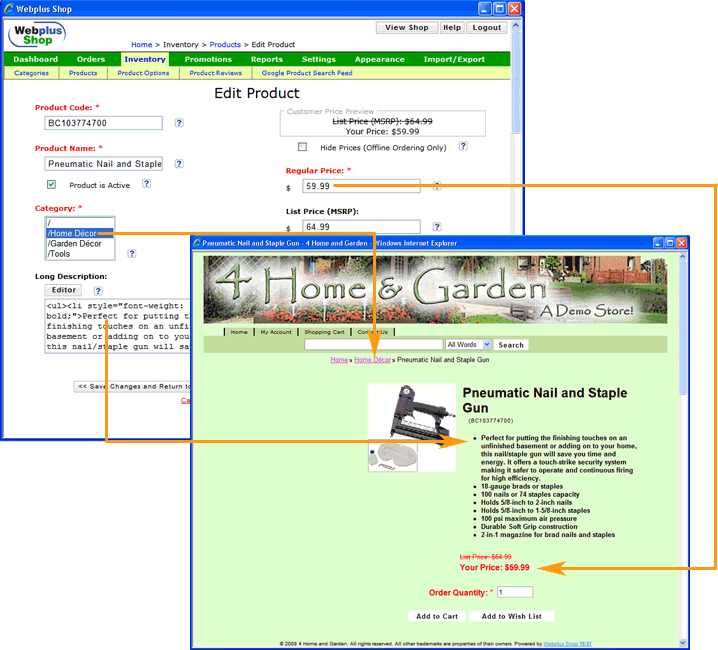Click List Price (MSRP) input field

[x=361, y=227]
